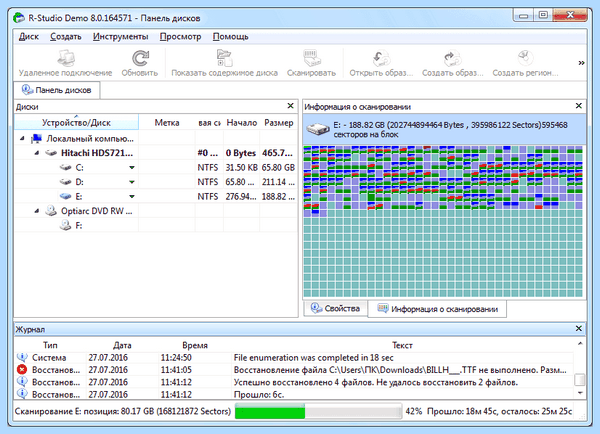The height and width of the screenshot is (434, 600).
Task: Click the Начало column header
Action: coord(241,122)
